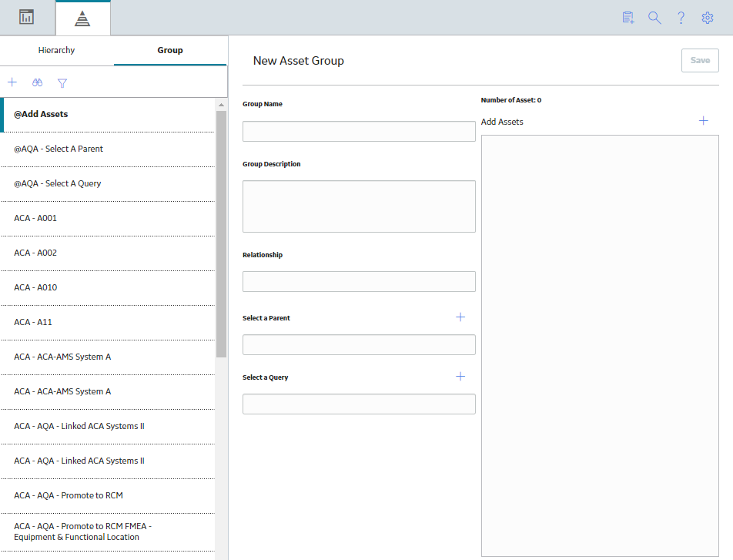Click the plus beside Add Assets
The height and width of the screenshot is (560, 733).
[x=704, y=121]
